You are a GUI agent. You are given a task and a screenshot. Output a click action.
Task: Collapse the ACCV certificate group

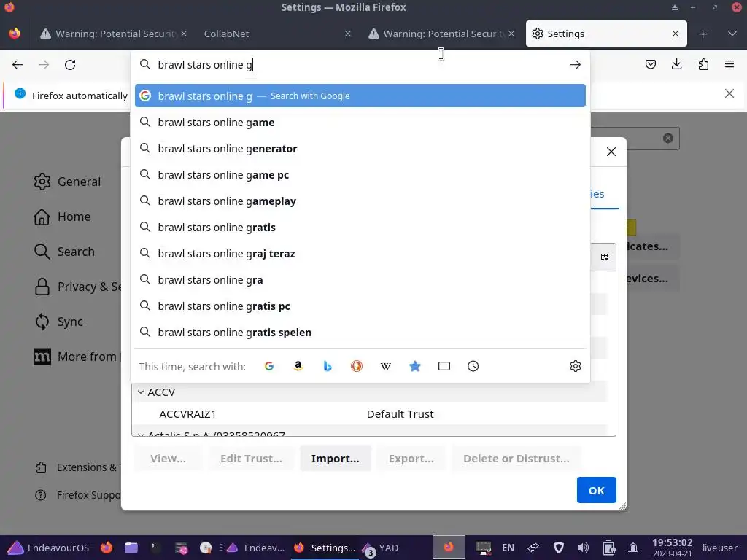(x=141, y=392)
